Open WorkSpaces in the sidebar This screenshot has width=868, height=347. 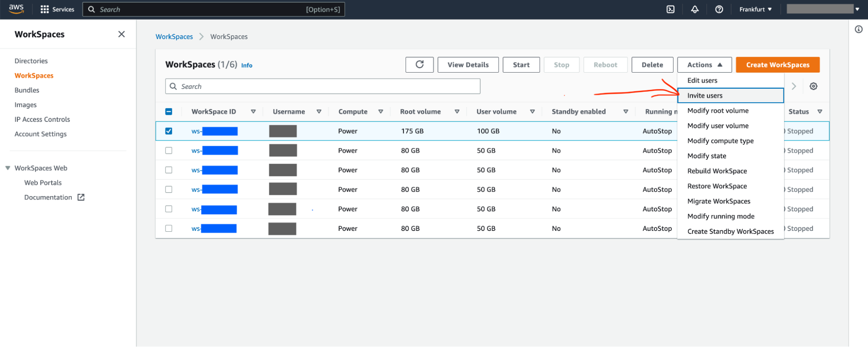click(34, 76)
